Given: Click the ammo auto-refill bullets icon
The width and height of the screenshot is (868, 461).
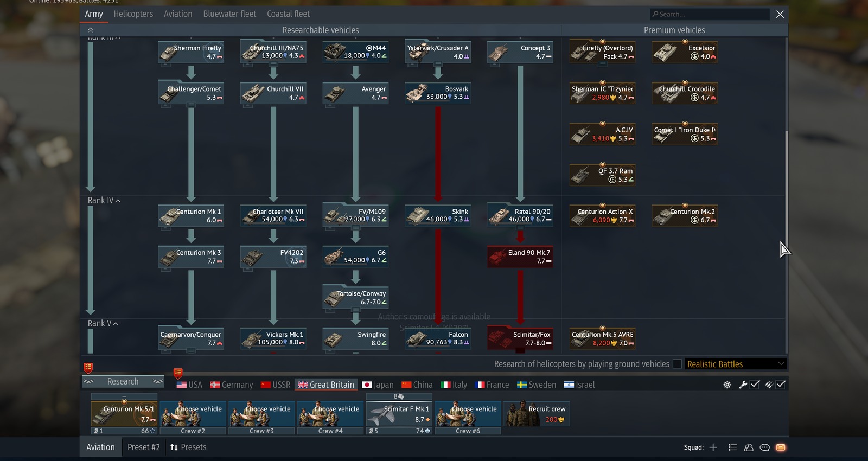Looking at the screenshot, I should tap(769, 385).
